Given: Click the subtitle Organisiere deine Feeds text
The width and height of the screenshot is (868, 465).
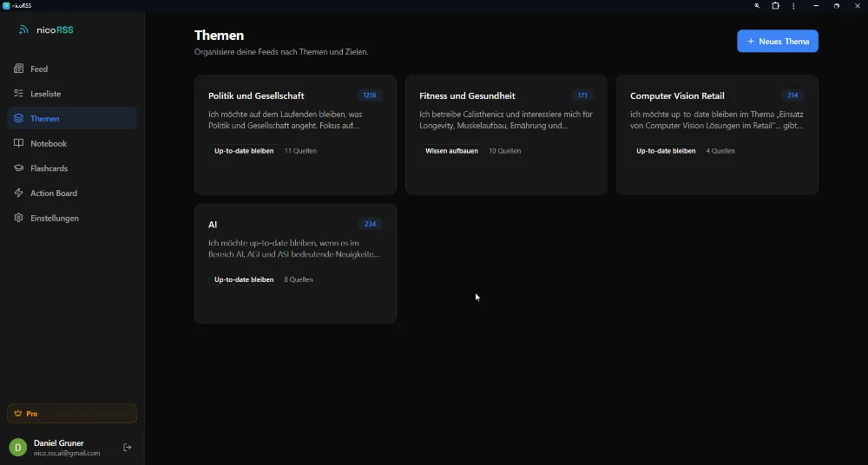Looking at the screenshot, I should pyautogui.click(x=281, y=51).
